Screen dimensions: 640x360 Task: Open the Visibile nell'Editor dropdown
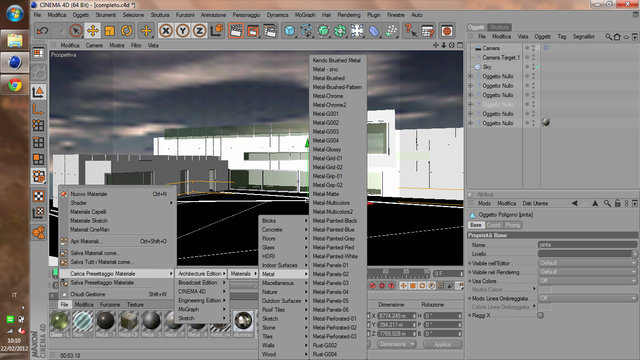pos(587,263)
